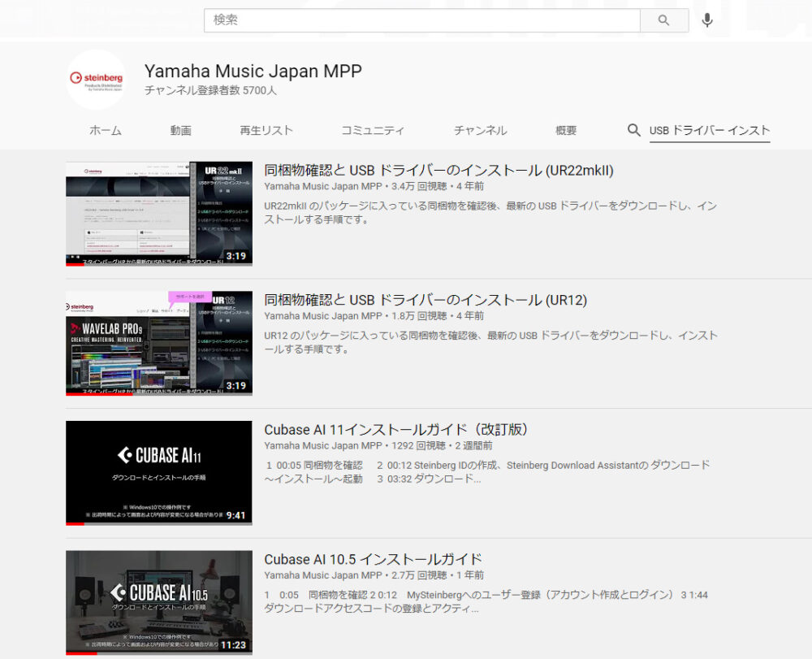
Task: Click the UR12 video description text
Action: 490,342
